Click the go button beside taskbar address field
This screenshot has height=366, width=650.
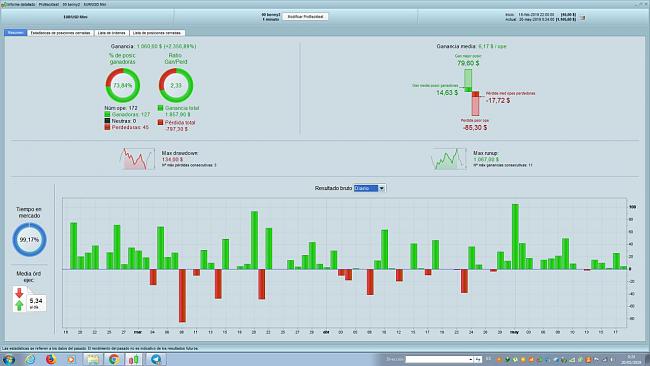[478, 359]
